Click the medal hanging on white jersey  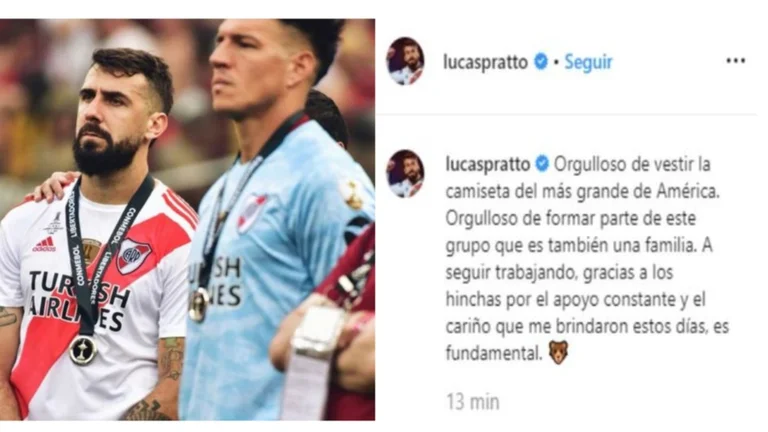tap(83, 350)
